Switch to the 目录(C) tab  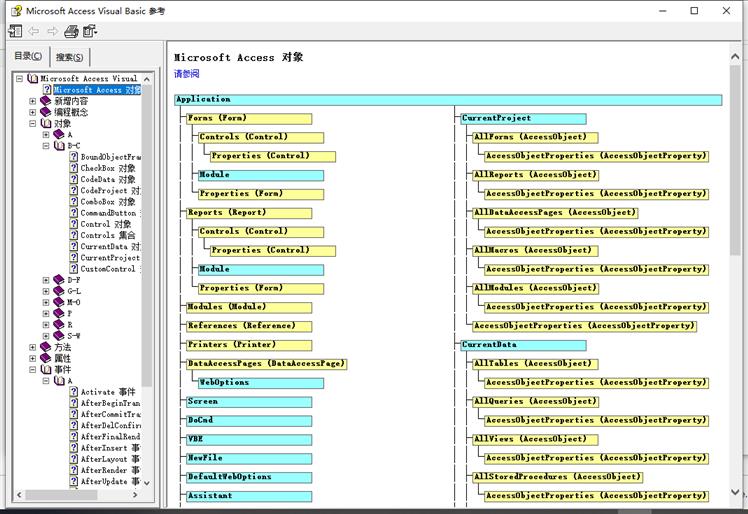pyautogui.click(x=28, y=56)
